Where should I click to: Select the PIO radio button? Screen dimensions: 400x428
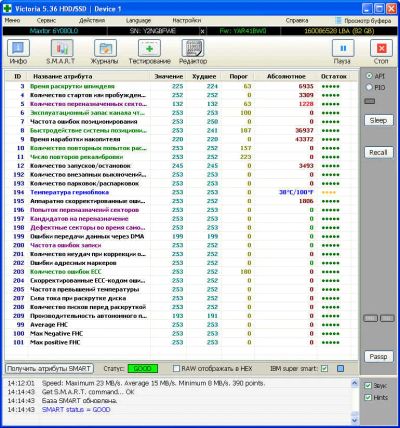[x=369, y=87]
